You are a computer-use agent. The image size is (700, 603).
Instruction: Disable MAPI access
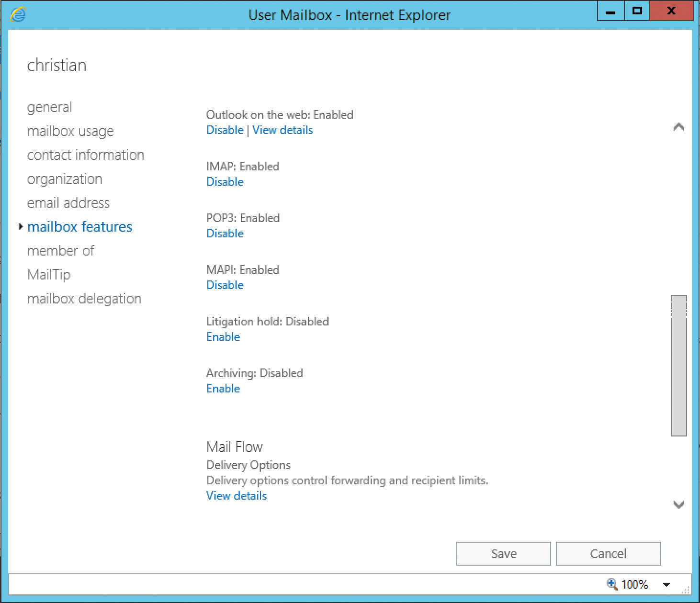pos(225,285)
